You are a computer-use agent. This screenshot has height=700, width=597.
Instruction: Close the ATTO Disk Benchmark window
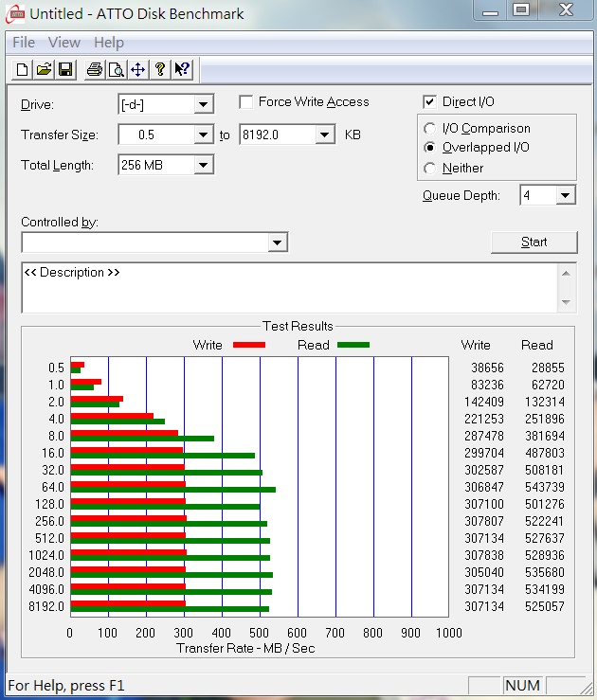tap(566, 10)
